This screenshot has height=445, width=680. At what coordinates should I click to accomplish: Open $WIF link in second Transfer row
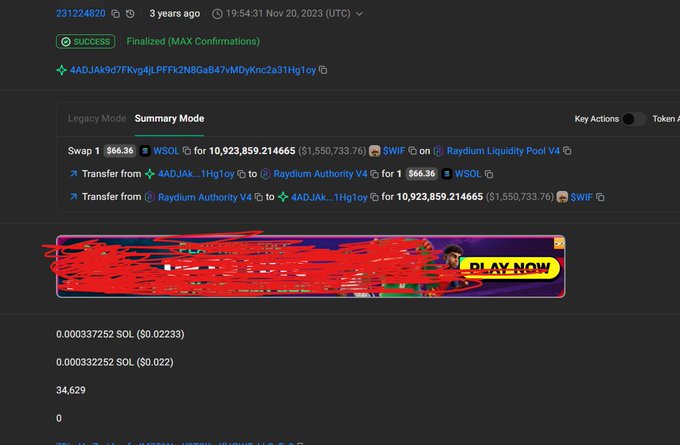582,197
